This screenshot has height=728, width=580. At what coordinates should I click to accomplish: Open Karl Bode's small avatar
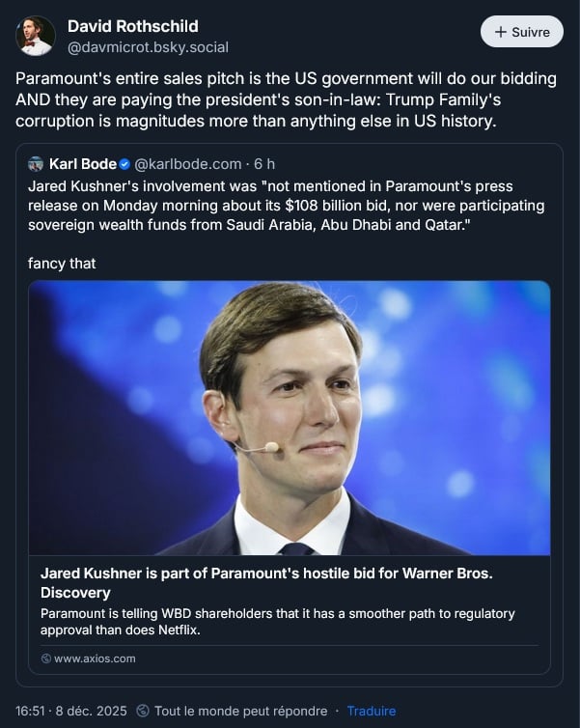click(x=37, y=164)
